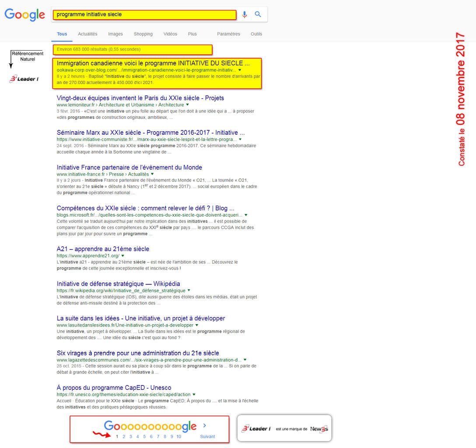Expand dropdown arrow next to ookawa-corp.over-blog.com URL
Viewport: 476px width, 448px height.
(240, 70)
